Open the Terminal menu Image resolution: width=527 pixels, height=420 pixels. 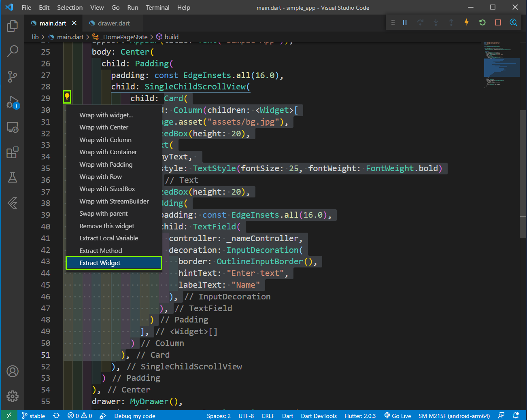157,7
